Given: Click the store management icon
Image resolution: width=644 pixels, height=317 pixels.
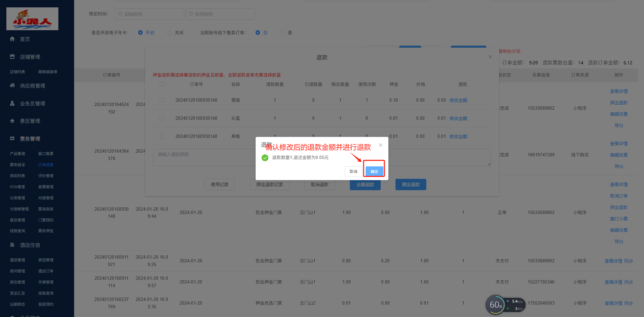Looking at the screenshot, I should click(x=12, y=57).
